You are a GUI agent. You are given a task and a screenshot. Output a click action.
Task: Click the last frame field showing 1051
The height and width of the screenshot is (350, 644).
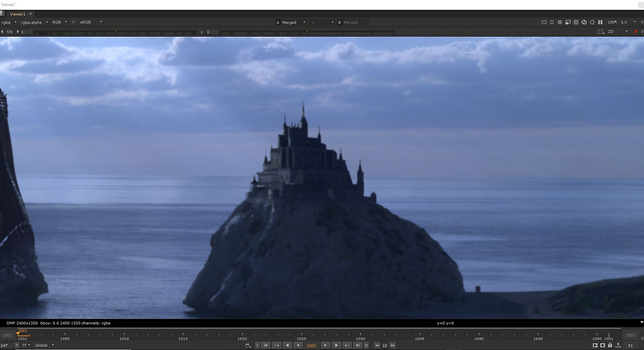point(630,335)
